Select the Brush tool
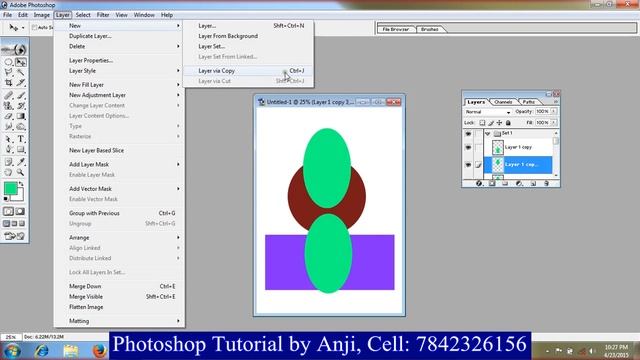 (x=20, y=96)
